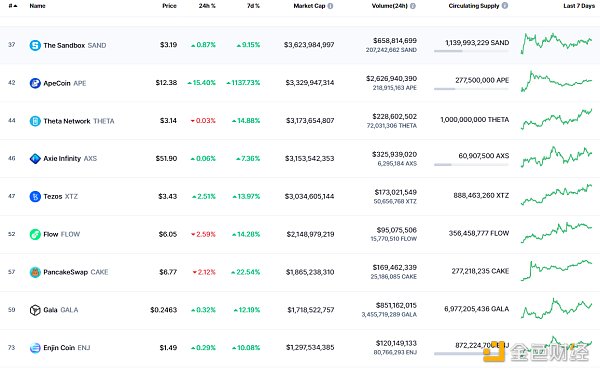Open the PancakeSwap CAKE logo icon
This screenshot has height=373, width=600.
coord(35,272)
